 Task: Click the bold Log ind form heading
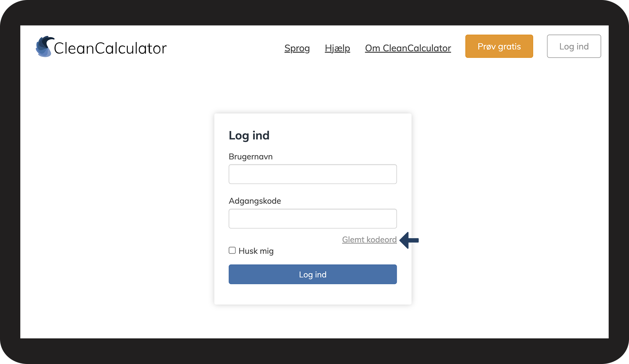tap(249, 136)
